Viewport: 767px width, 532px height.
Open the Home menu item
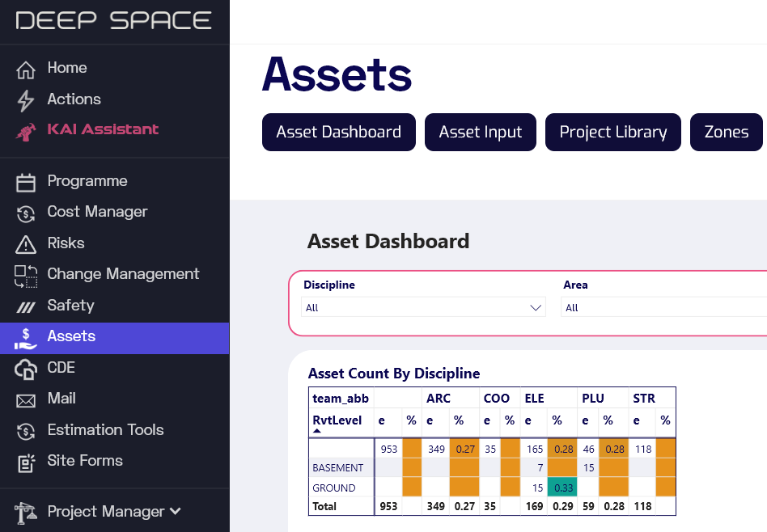point(67,67)
